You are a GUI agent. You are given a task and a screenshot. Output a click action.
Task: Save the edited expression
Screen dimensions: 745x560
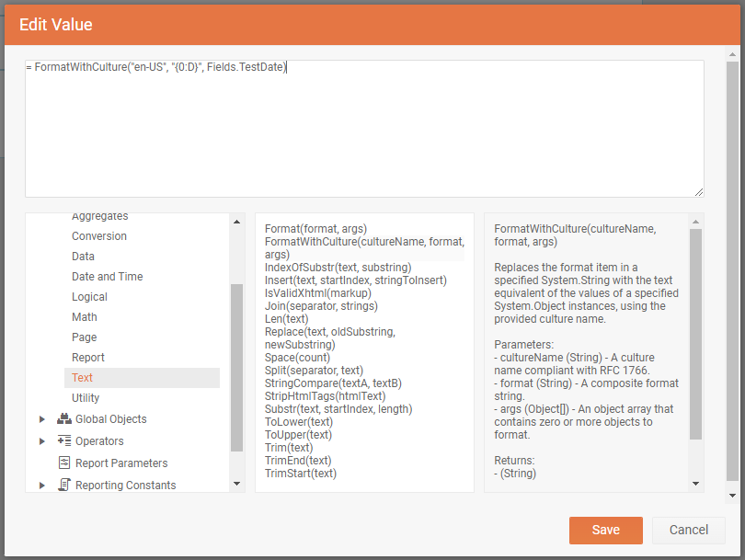pyautogui.click(x=605, y=530)
